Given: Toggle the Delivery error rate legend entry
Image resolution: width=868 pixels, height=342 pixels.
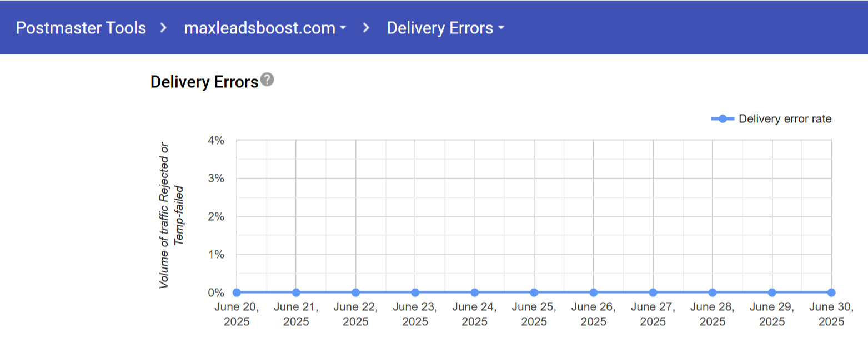Looking at the screenshot, I should pyautogui.click(x=784, y=118).
